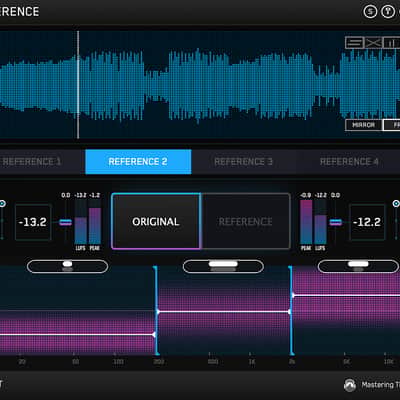Click the high band stereo width pill
Viewport: 400px width, 400px height.
click(x=358, y=266)
